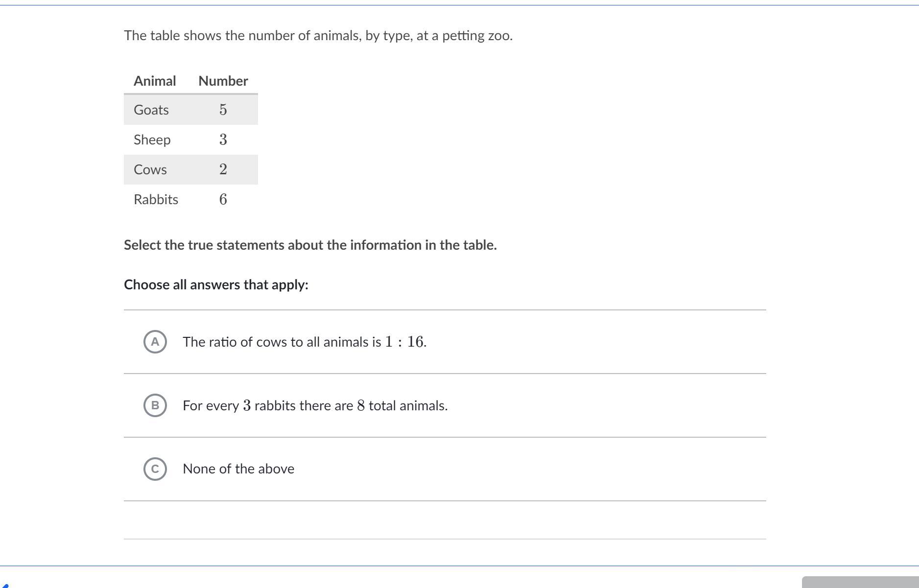Viewport: 919px width, 588px height.
Task: Click the 'Choose all answers that apply' prompt
Action: (216, 284)
